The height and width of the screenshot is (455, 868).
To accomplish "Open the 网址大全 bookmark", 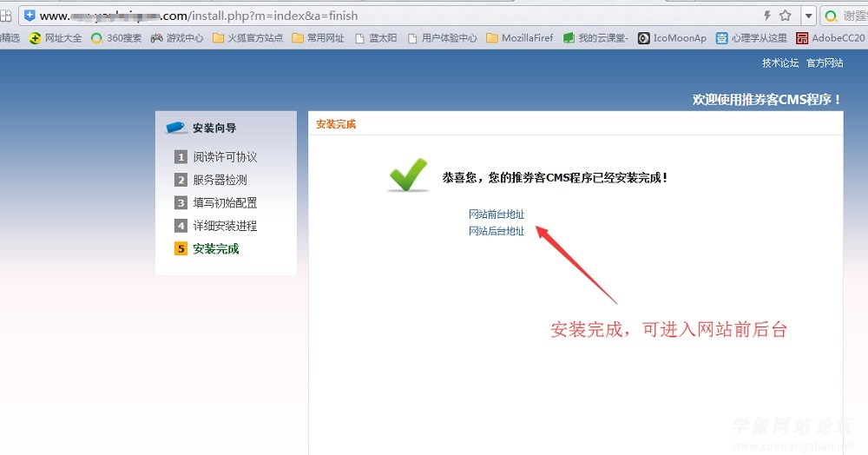I will (56, 38).
